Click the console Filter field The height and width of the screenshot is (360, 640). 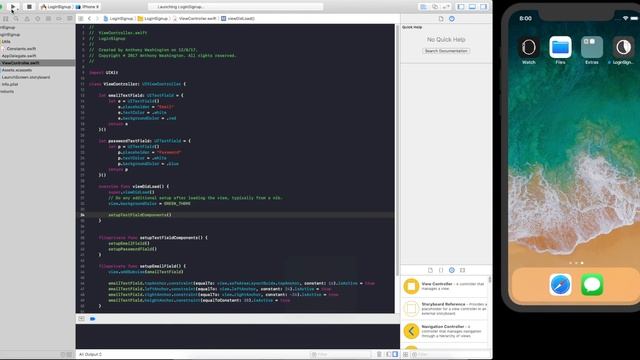[341, 355]
